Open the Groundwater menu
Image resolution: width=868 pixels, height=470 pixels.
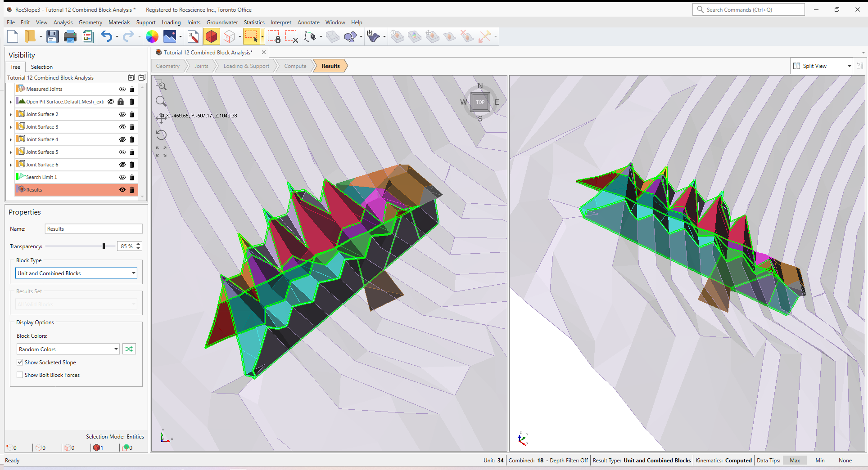(x=222, y=22)
